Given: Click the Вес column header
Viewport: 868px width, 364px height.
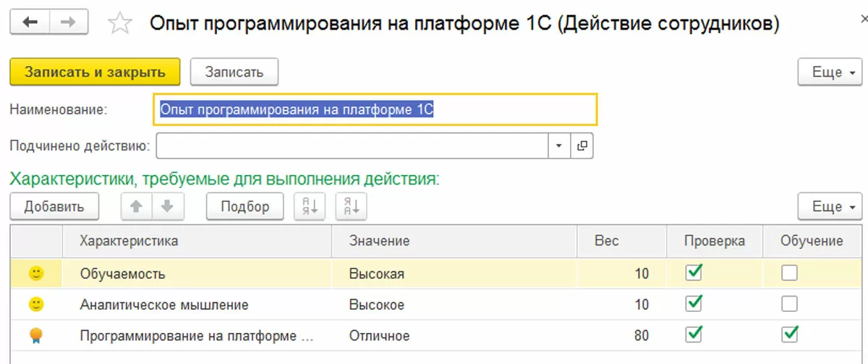Looking at the screenshot, I should (x=606, y=241).
